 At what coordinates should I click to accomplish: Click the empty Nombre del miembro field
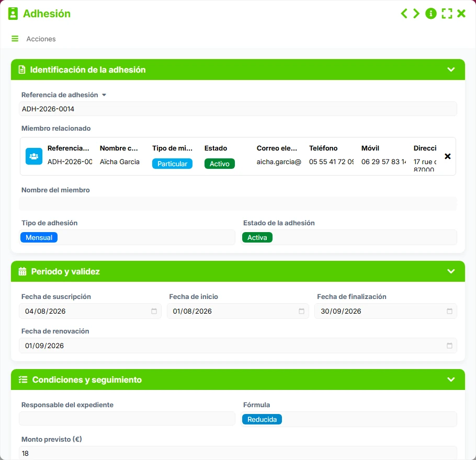(237, 204)
